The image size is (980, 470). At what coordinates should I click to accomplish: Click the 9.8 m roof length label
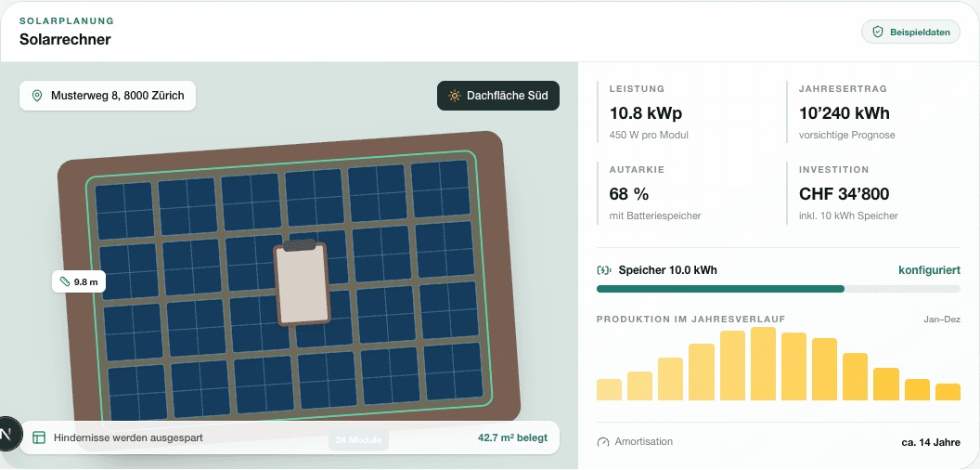click(79, 281)
